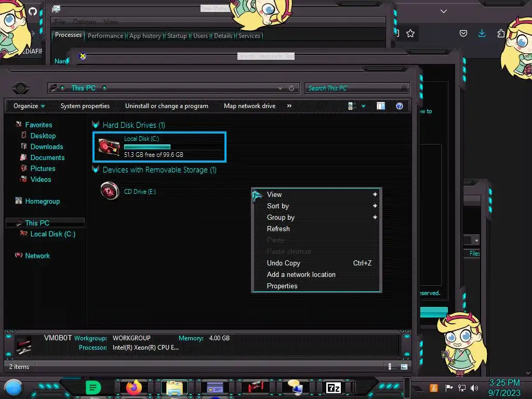This screenshot has height=399, width=532.
Task: Open the Group by submenu
Action: [316, 218]
